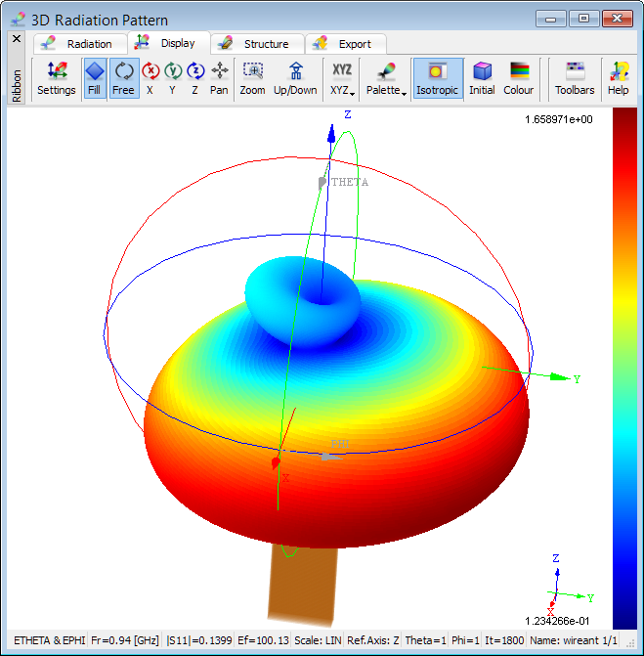Toggle Free rotation mode
Screen dimensions: 644x656
point(123,79)
